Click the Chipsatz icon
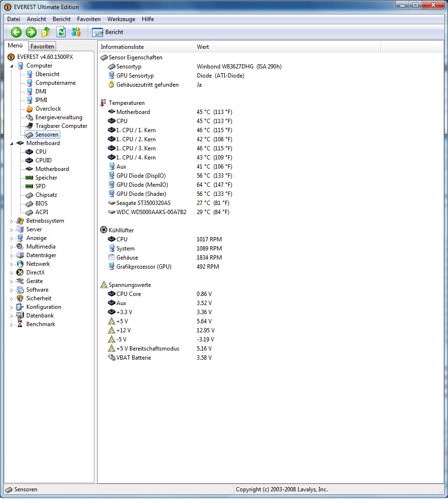The image size is (448, 499). (x=29, y=195)
